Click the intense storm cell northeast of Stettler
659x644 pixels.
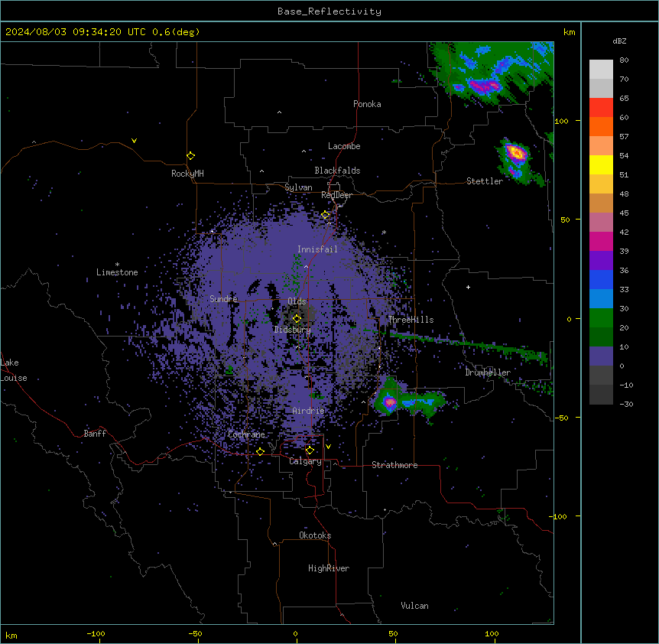click(515, 153)
